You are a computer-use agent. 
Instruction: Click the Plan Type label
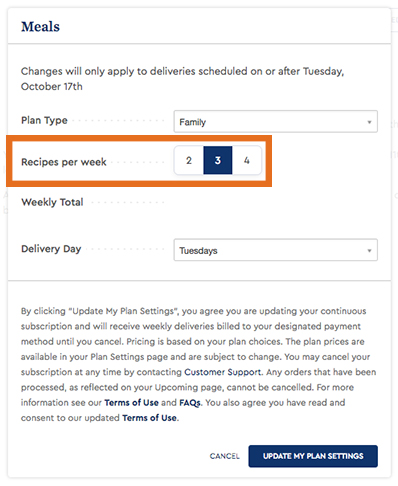(x=44, y=120)
